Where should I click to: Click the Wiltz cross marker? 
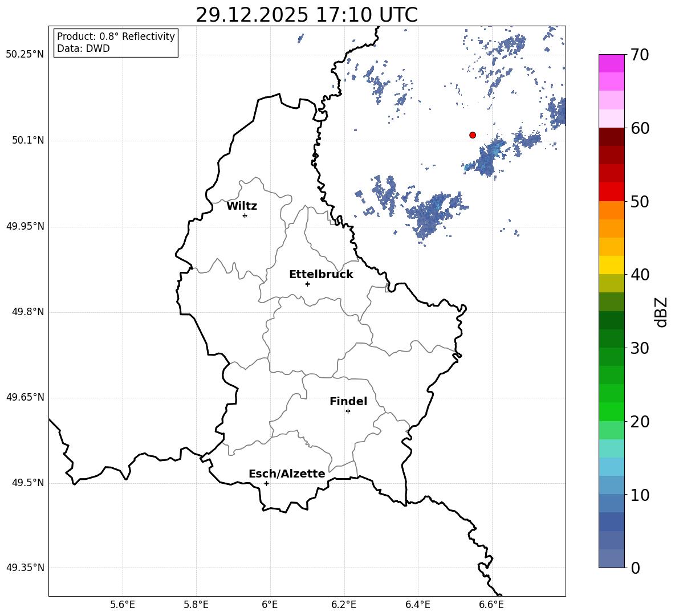245,215
